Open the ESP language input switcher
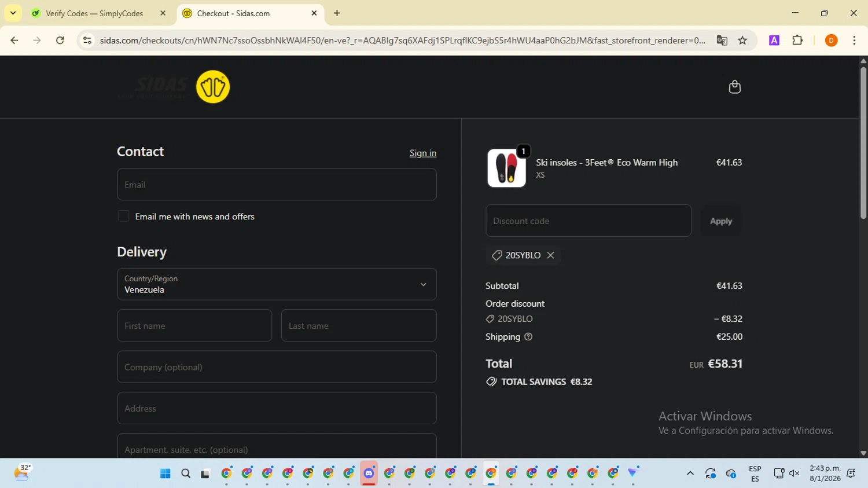Viewport: 868px width, 488px height. [x=755, y=474]
